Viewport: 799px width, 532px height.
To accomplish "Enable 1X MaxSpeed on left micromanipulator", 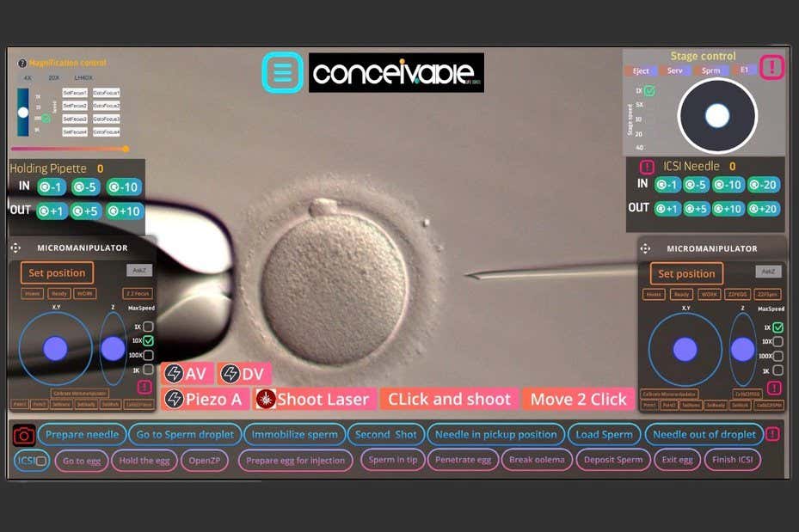I will point(148,327).
